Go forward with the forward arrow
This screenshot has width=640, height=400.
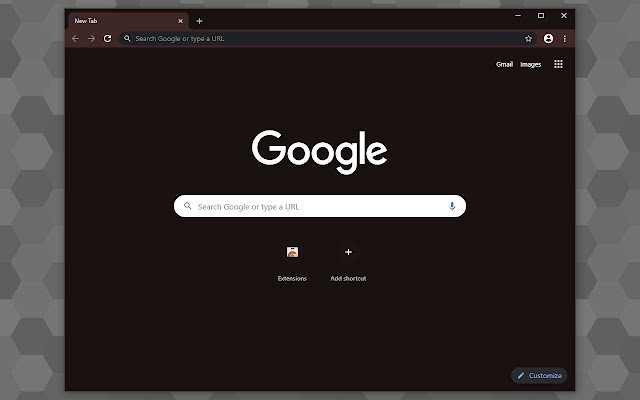coord(91,38)
